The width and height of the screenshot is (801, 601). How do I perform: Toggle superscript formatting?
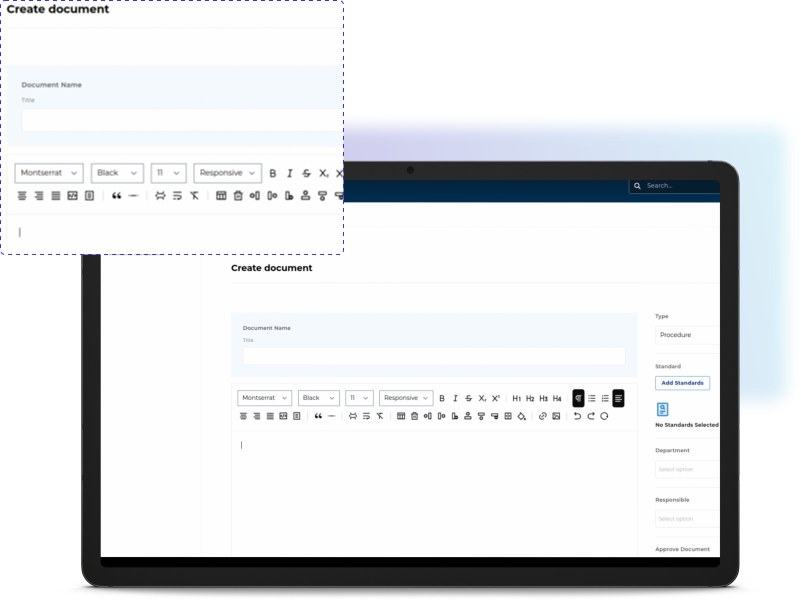(496, 398)
